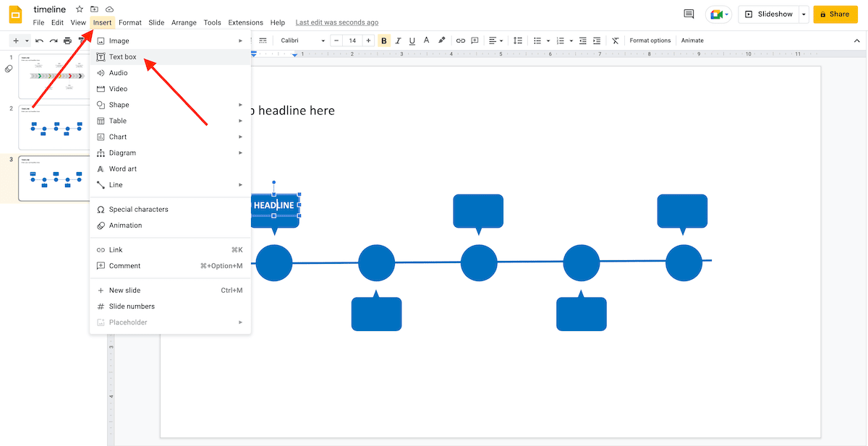The width and height of the screenshot is (868, 446).
Task: Apply italic formatting
Action: pos(398,40)
